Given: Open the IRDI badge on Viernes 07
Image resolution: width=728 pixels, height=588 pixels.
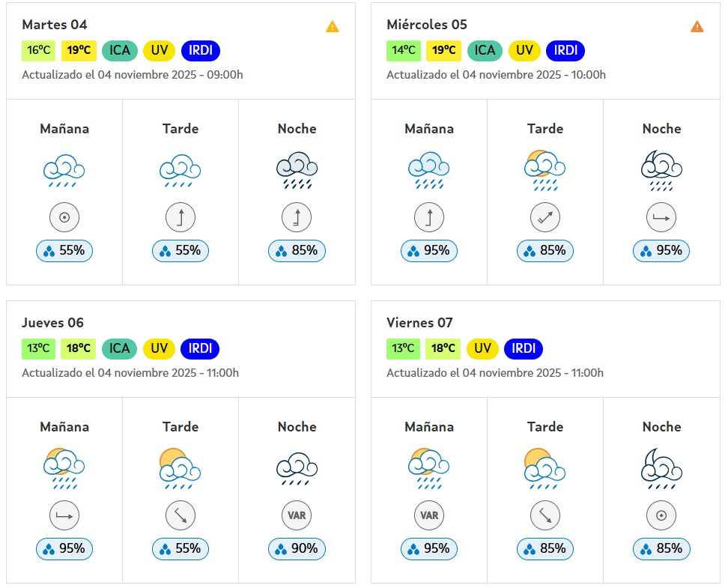Looking at the screenshot, I should click(x=524, y=348).
